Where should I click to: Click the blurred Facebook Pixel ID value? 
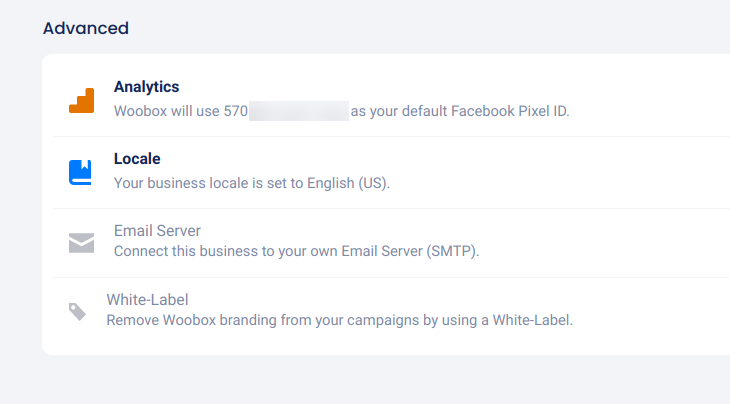click(298, 111)
